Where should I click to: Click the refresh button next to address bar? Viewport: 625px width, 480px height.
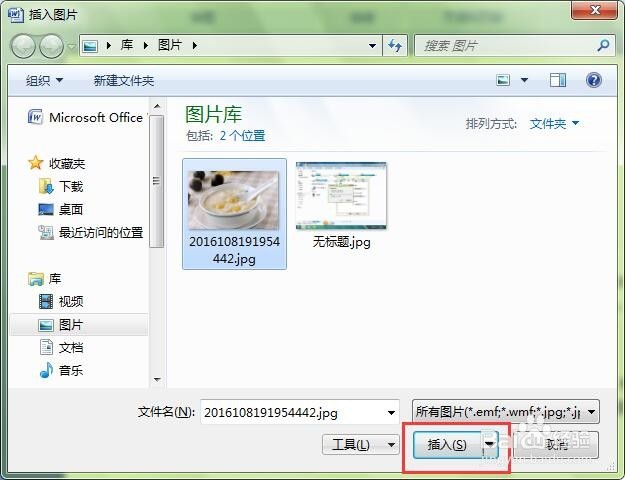[395, 46]
